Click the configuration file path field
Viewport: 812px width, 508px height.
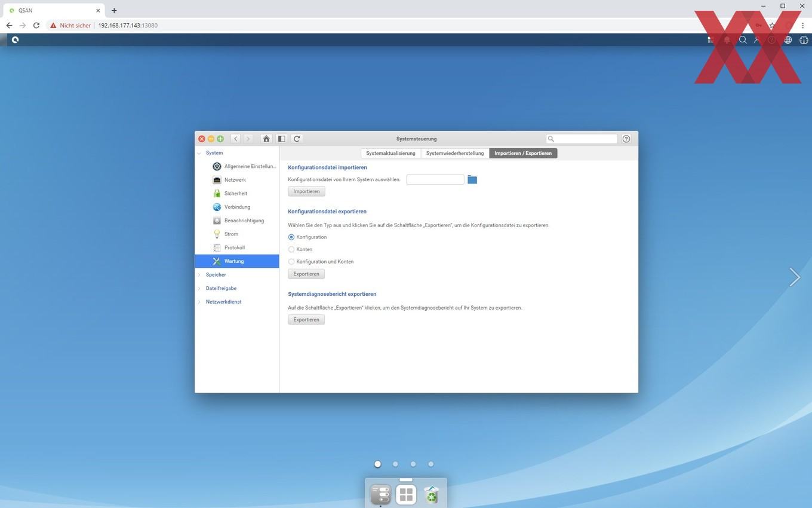pyautogui.click(x=435, y=179)
